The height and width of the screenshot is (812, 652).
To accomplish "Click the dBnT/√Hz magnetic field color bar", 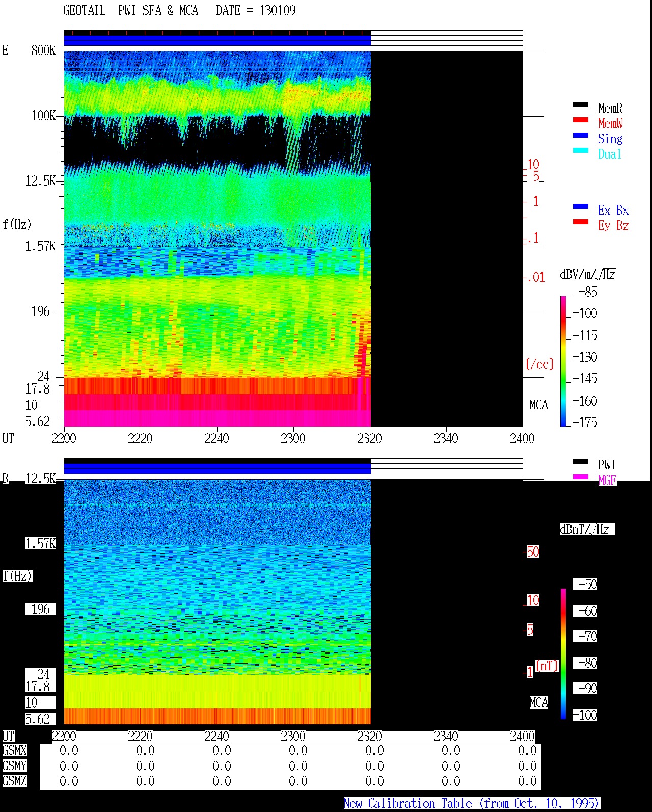I will (x=563, y=654).
